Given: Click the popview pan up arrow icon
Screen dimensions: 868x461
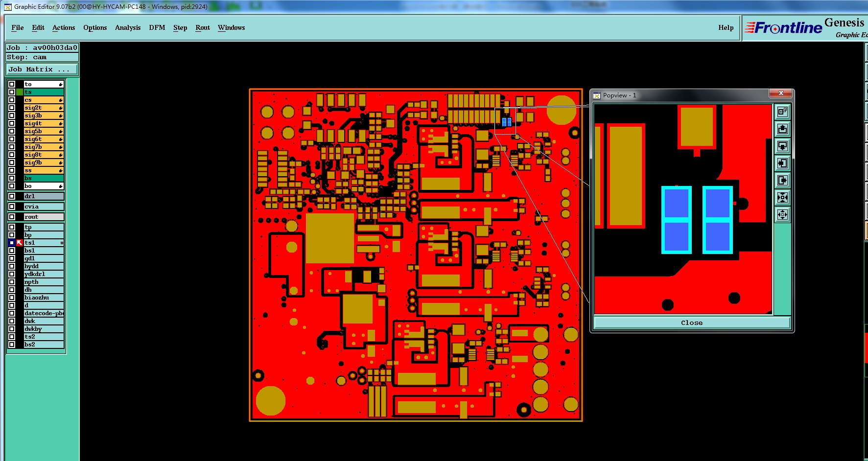Looking at the screenshot, I should [782, 129].
